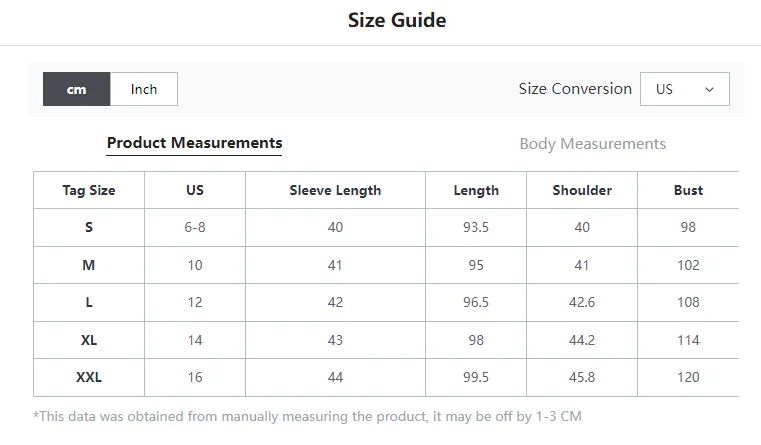The image size is (761, 445).
Task: Select the L tag size row
Action: (x=386, y=302)
